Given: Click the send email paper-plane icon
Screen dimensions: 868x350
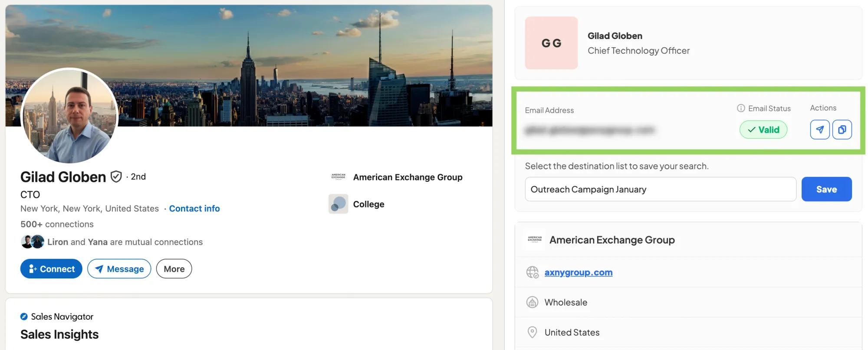Looking at the screenshot, I should 819,130.
